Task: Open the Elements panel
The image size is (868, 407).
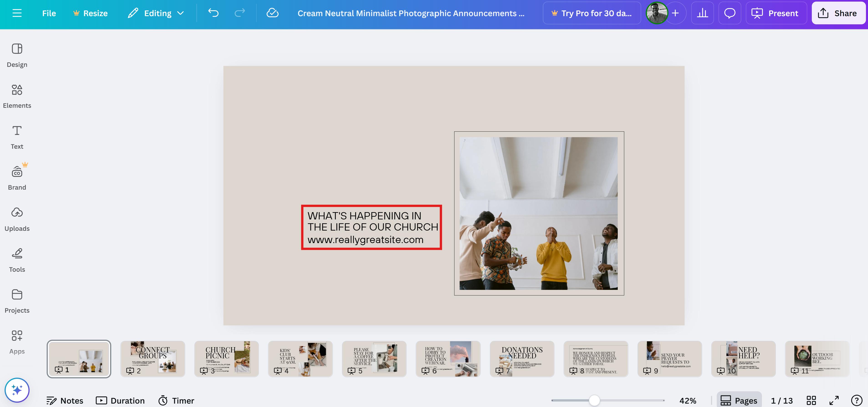Action: [x=17, y=96]
